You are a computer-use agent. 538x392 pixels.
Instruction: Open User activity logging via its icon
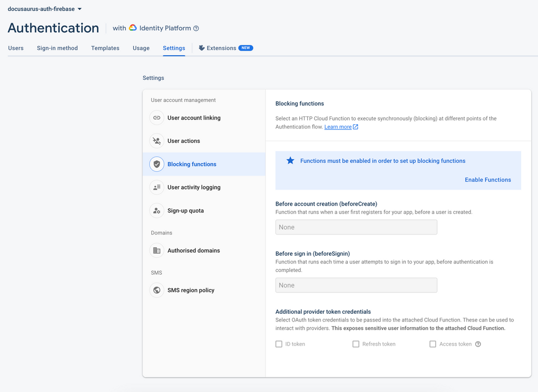click(157, 187)
